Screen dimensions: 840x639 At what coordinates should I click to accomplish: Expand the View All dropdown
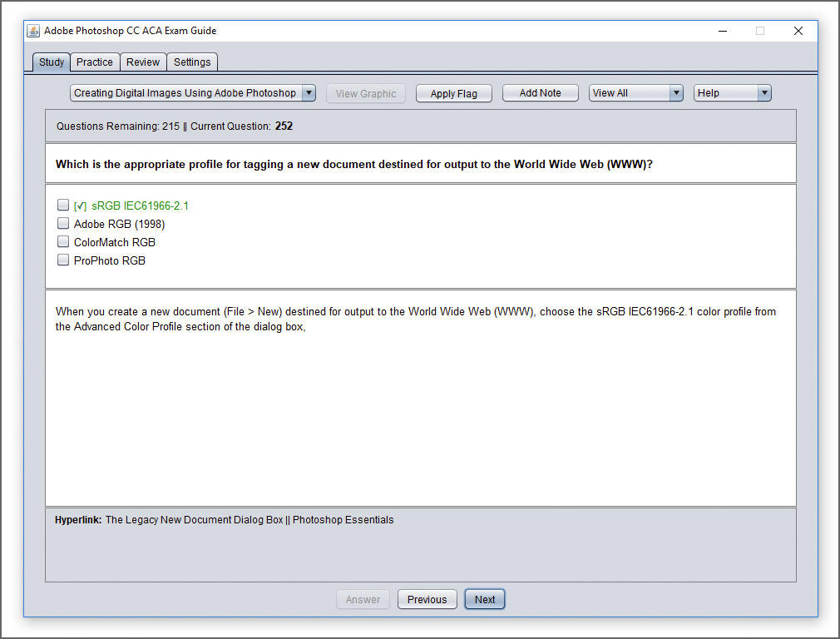pos(635,92)
